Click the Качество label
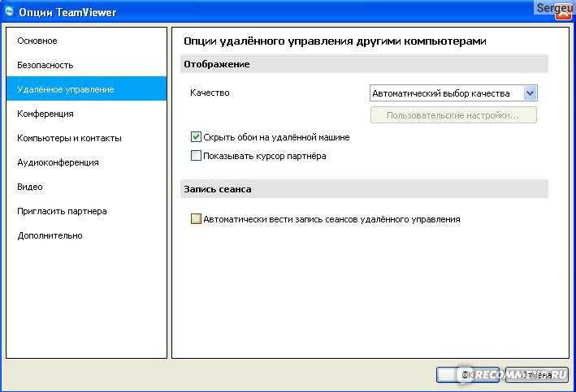The width and height of the screenshot is (576, 392). pos(210,93)
